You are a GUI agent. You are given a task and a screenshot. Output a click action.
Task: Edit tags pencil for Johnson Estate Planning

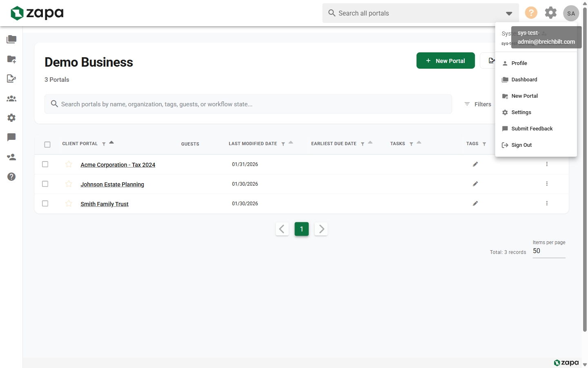(x=475, y=184)
